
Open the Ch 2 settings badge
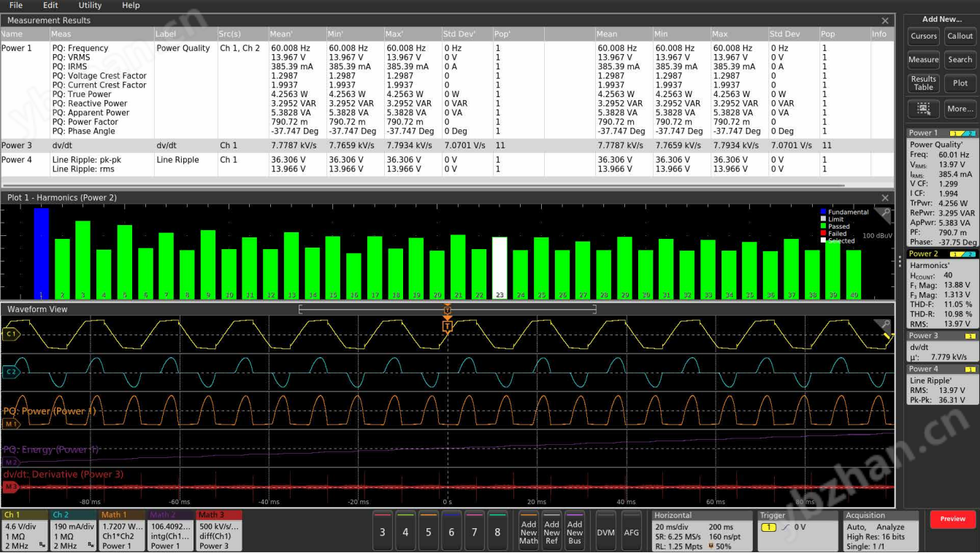[73, 530]
